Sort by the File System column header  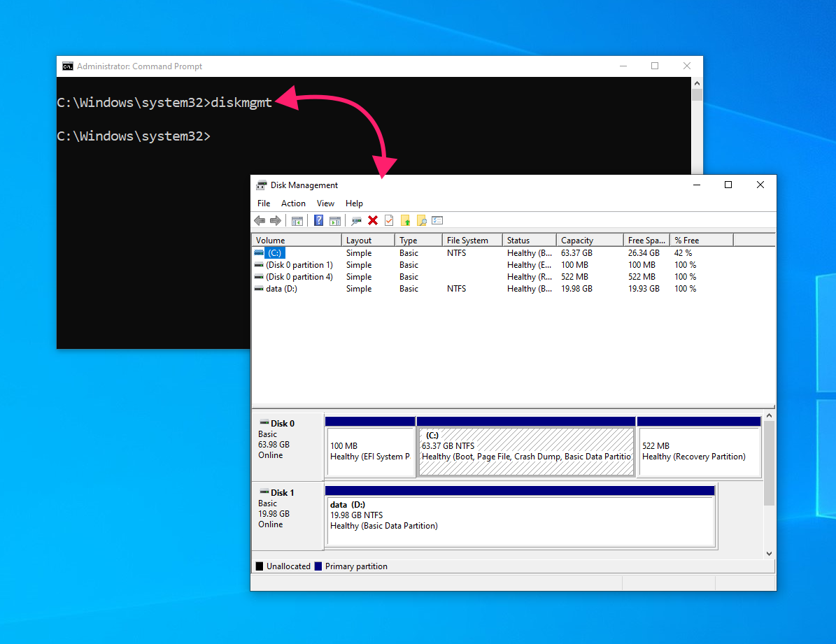tap(472, 241)
